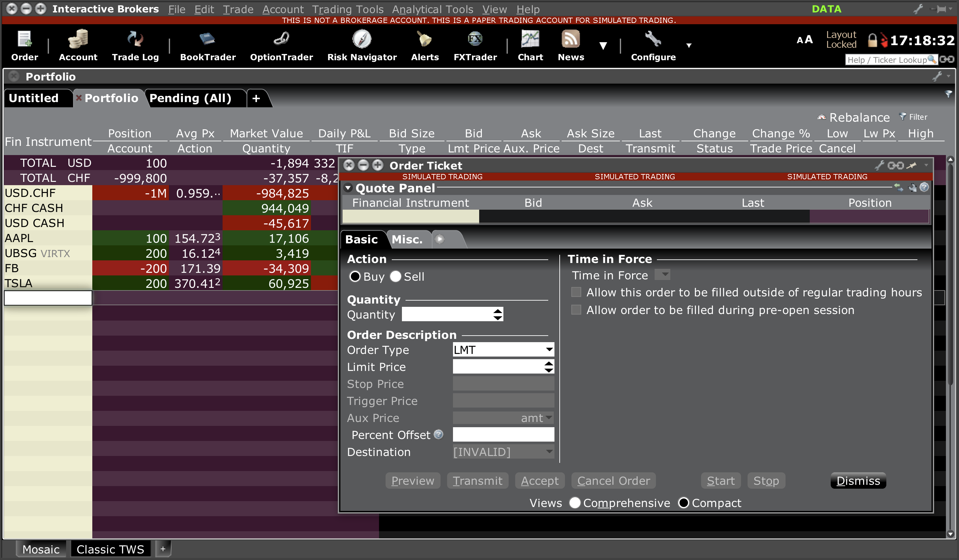Image resolution: width=959 pixels, height=560 pixels.
Task: Select the Comprehensive view radio button
Action: pos(575,503)
